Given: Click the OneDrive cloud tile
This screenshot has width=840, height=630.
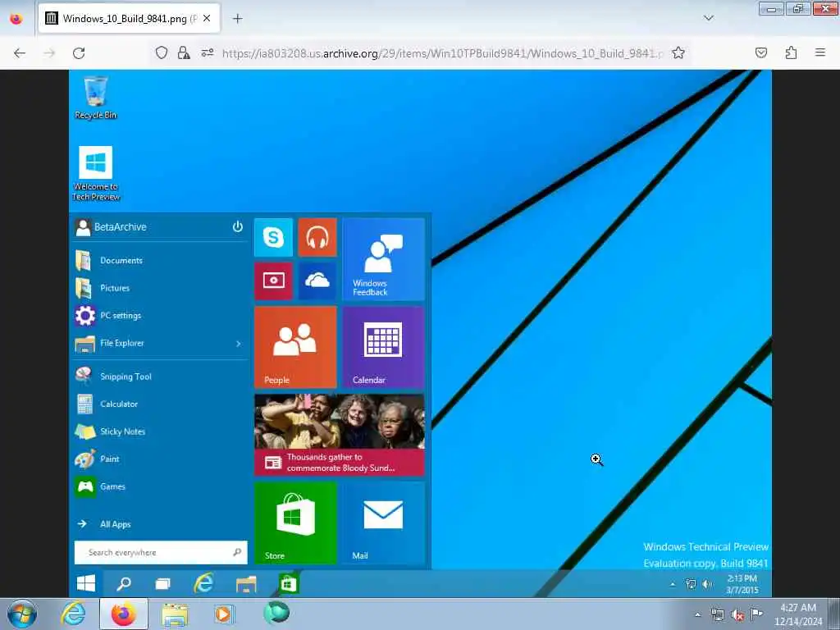Looking at the screenshot, I should (x=317, y=281).
